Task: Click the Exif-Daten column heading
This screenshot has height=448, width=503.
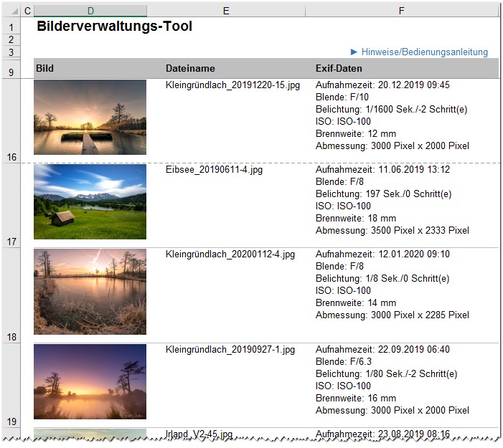Action: (339, 68)
